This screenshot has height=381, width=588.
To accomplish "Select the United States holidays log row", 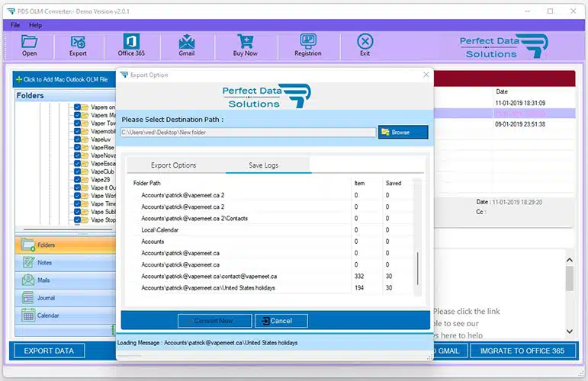I will tap(272, 288).
